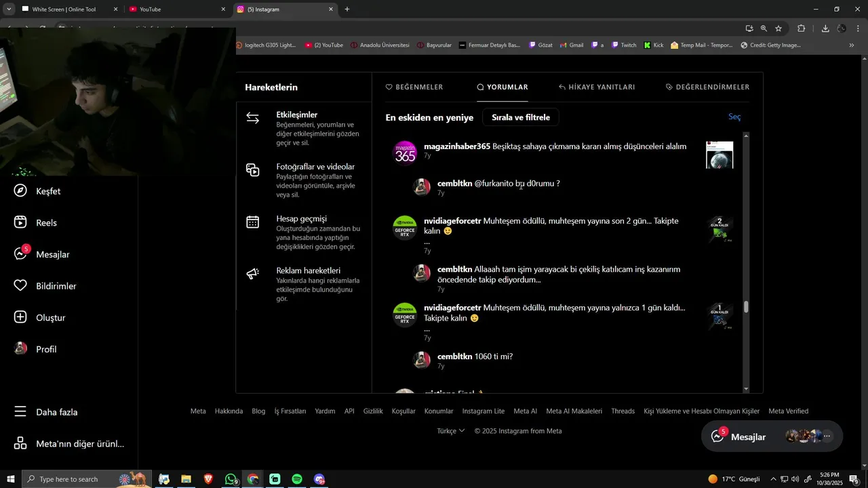Open the Twitch bookmark
Screen dimensions: 868x488
623,45
